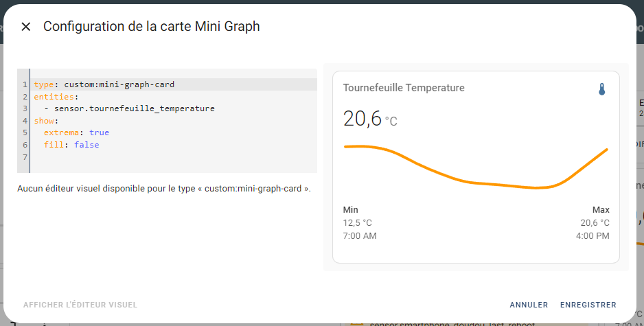The image size is (644, 326).
Task: Place cursor on sensor.tournefeuille_temperature entity line
Action: click(135, 108)
